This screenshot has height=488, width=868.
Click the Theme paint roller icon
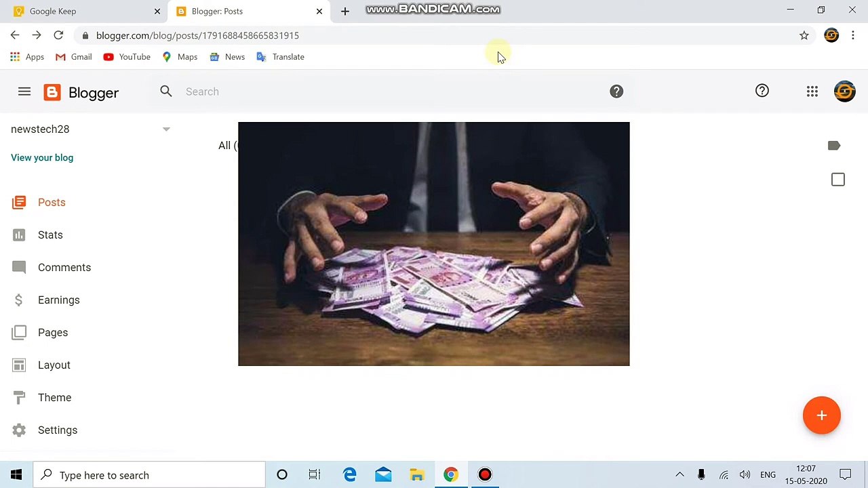19,397
